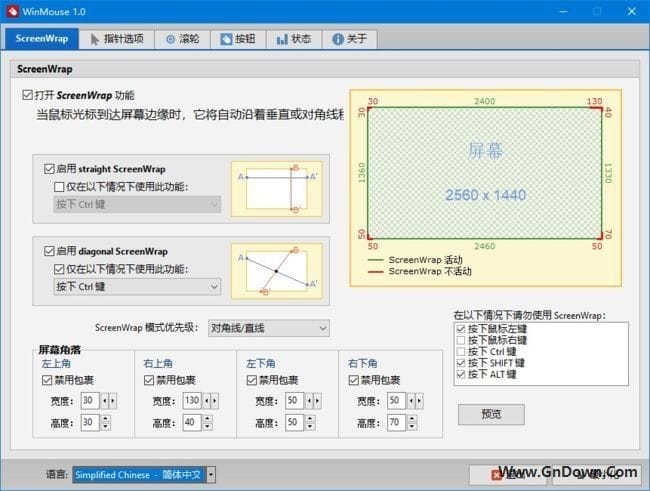This screenshot has width=650, height=491.
Task: Click the WinMouse app icon in title bar
Action: tap(12, 11)
